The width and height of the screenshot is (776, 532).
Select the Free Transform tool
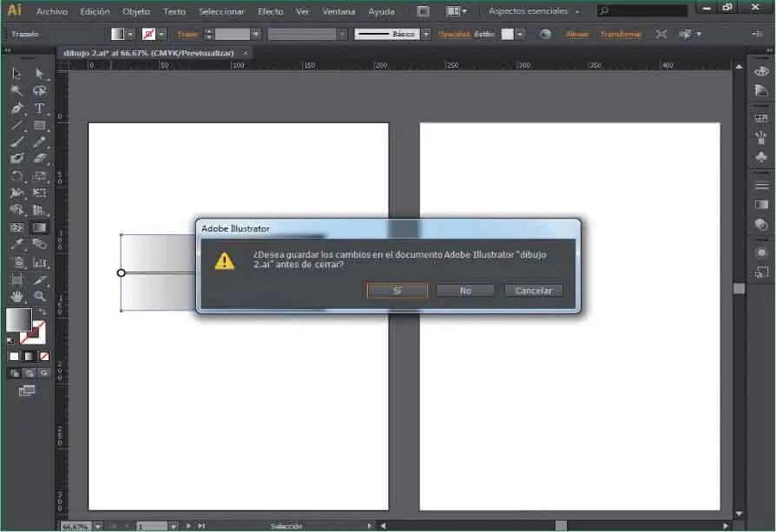40,193
